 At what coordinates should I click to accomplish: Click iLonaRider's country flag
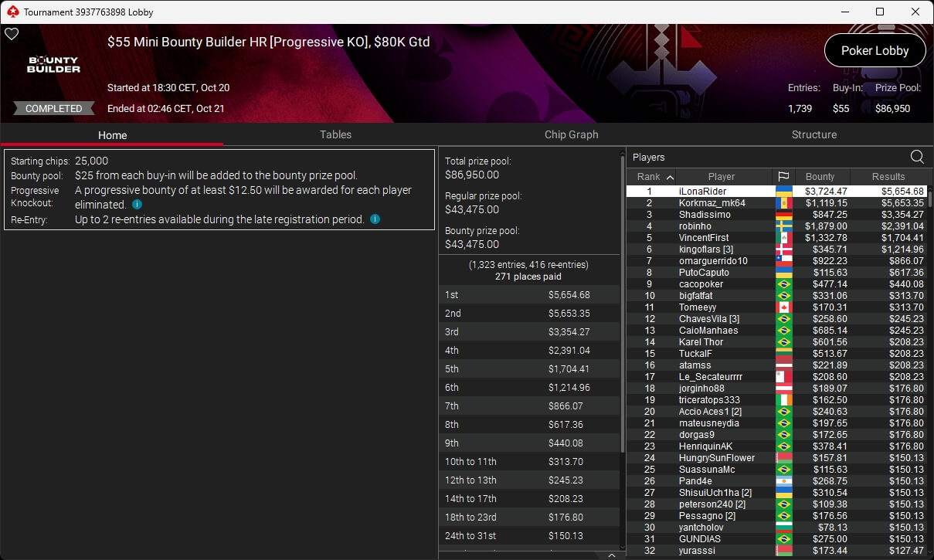click(x=783, y=191)
